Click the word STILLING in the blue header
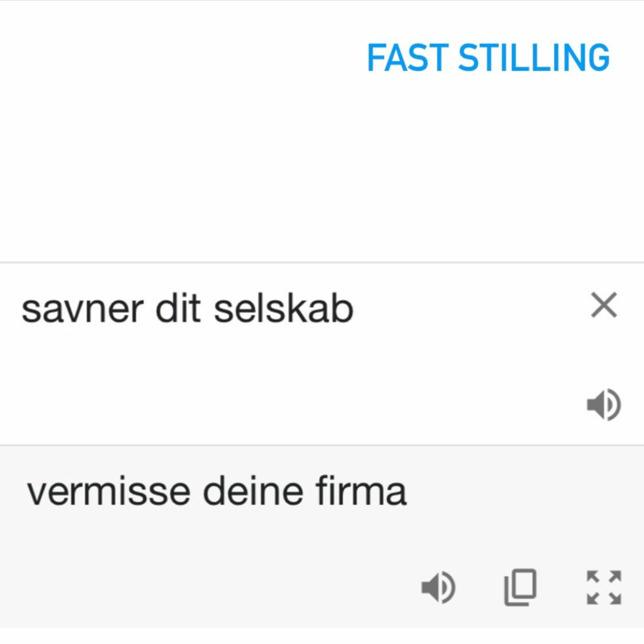644x644 pixels. (x=534, y=57)
